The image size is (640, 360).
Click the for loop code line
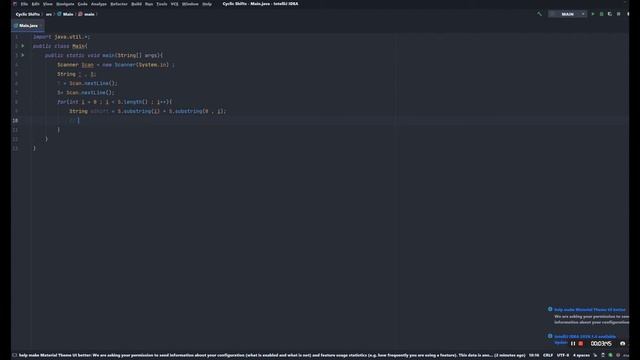pyautogui.click(x=114, y=102)
